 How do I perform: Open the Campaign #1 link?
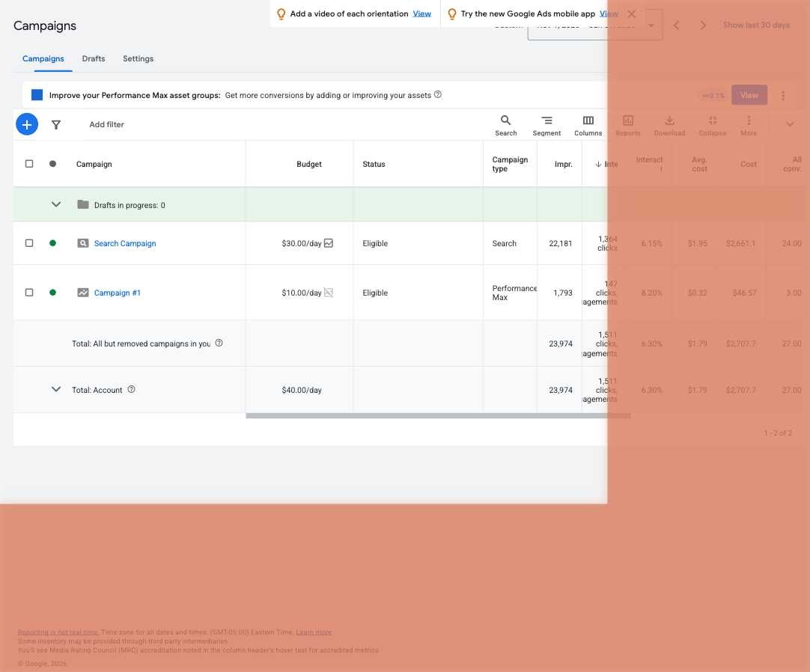pyautogui.click(x=118, y=293)
